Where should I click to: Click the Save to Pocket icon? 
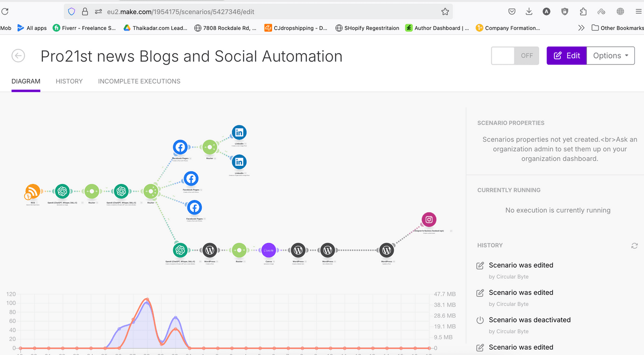point(512,11)
